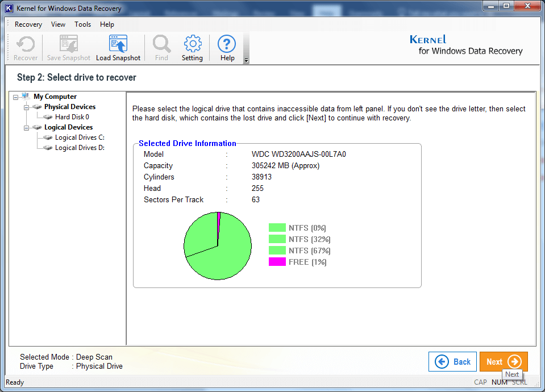The height and width of the screenshot is (392, 545).
Task: Open the Help menu
Action: click(x=107, y=24)
